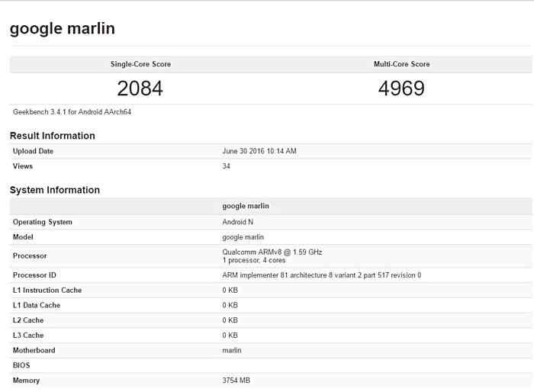Select the Single-Core Score header

[140, 64]
